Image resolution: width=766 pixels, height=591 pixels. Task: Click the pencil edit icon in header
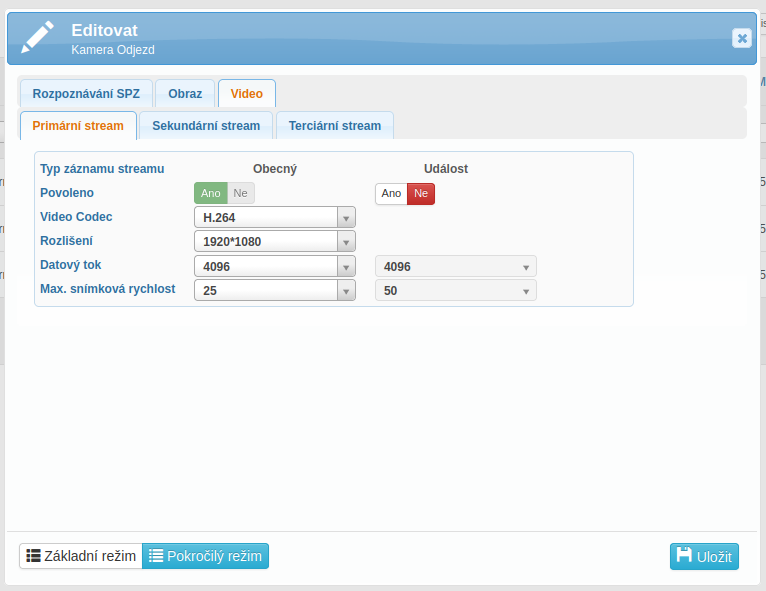click(x=38, y=37)
